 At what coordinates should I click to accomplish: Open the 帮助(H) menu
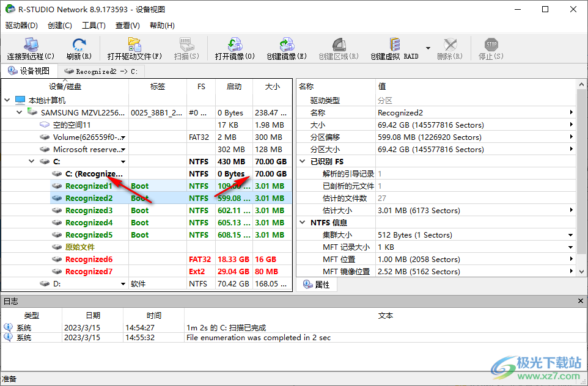[162, 26]
